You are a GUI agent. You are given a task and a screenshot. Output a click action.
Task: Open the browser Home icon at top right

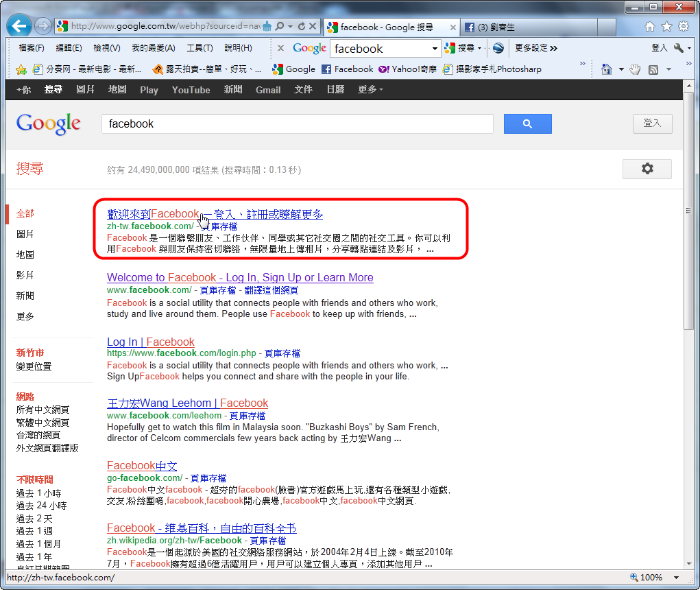[650, 26]
